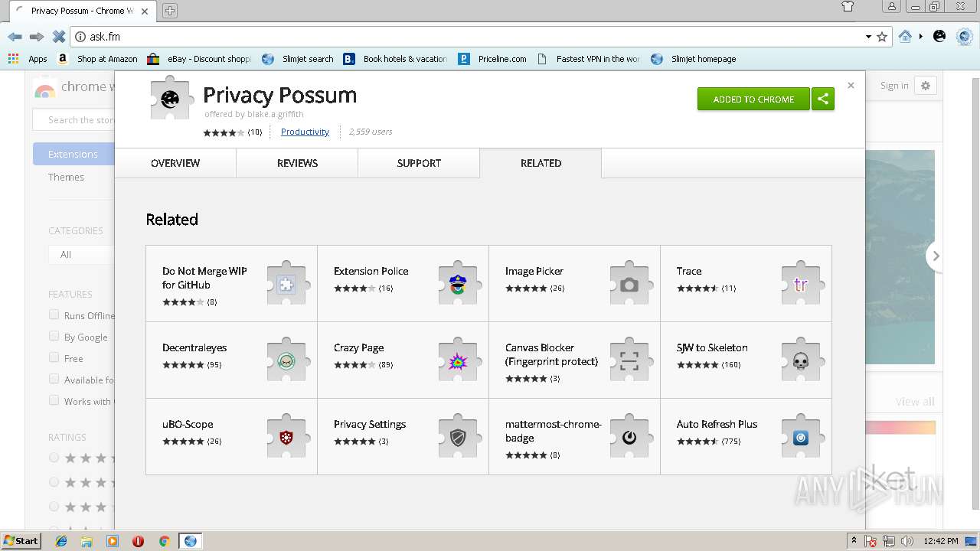Switch to the Overview tab
This screenshot has width=980, height=551.
[175, 163]
